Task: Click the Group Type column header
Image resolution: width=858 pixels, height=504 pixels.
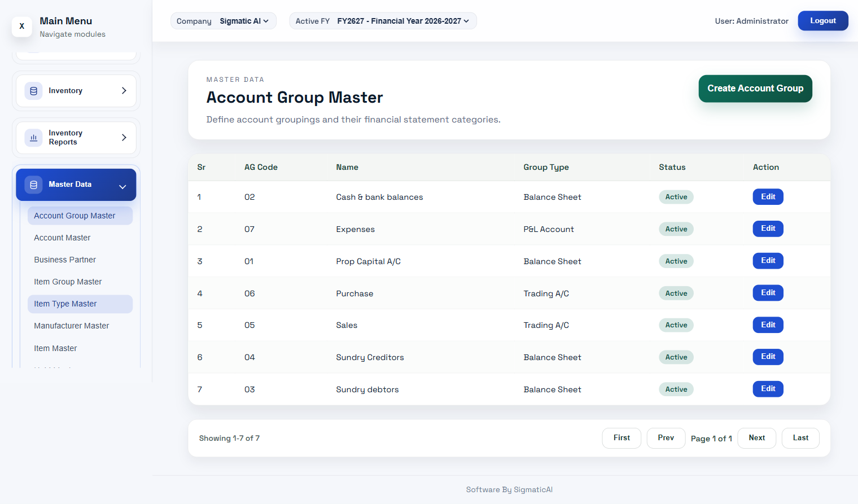Action: [x=546, y=167]
